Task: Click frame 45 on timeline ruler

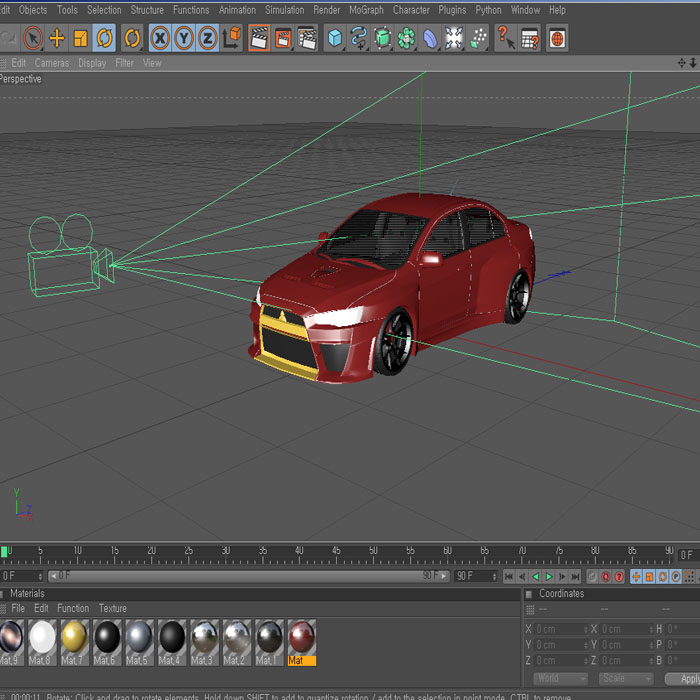Action: (x=336, y=553)
